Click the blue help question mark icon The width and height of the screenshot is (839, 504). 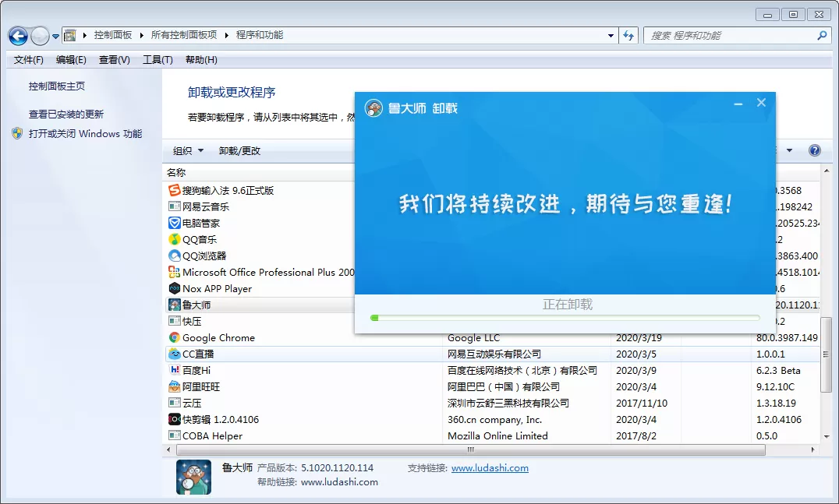click(814, 150)
